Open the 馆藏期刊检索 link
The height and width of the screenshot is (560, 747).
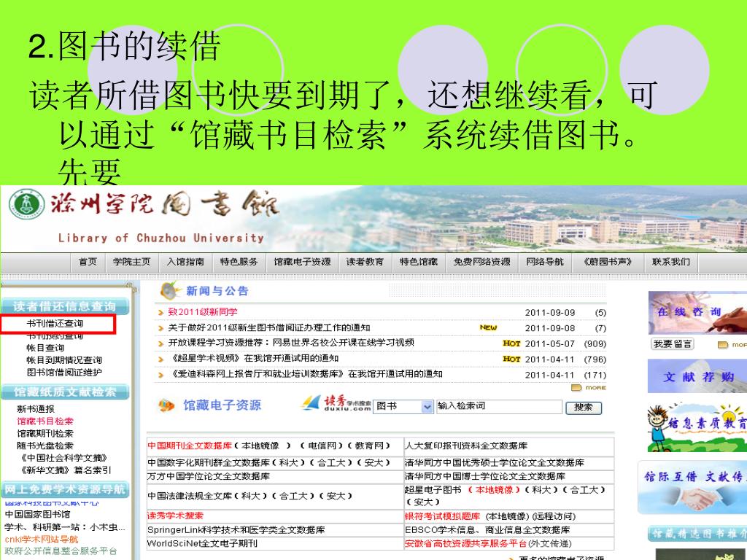coord(45,434)
